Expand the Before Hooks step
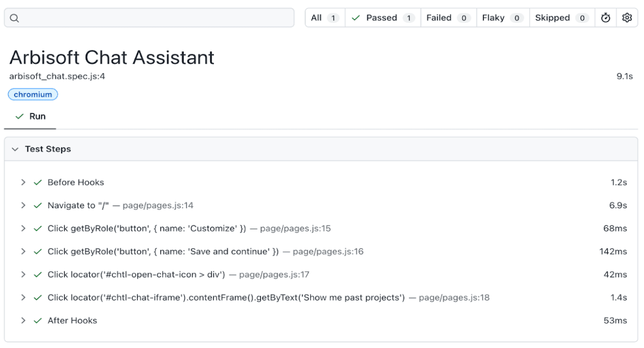The width and height of the screenshot is (644, 348). (23, 182)
